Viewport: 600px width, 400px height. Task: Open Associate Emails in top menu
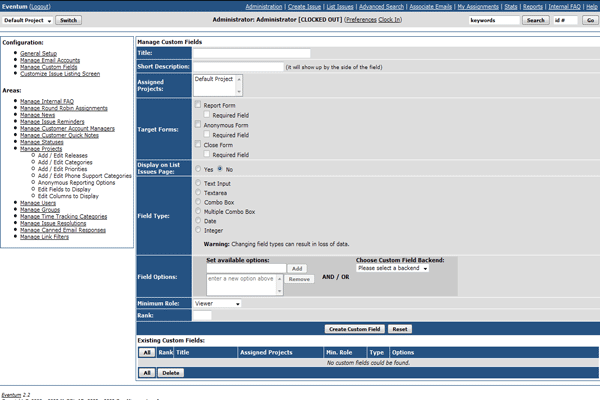(x=430, y=7)
